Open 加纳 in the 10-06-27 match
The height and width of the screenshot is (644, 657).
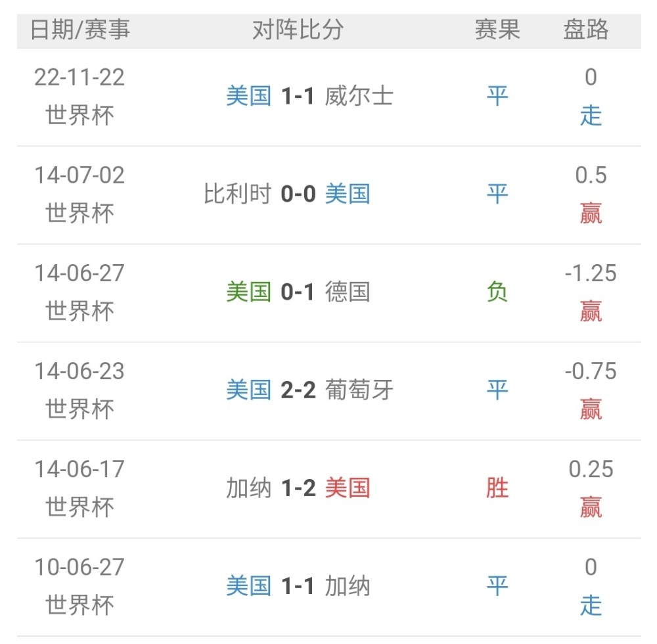point(348,586)
